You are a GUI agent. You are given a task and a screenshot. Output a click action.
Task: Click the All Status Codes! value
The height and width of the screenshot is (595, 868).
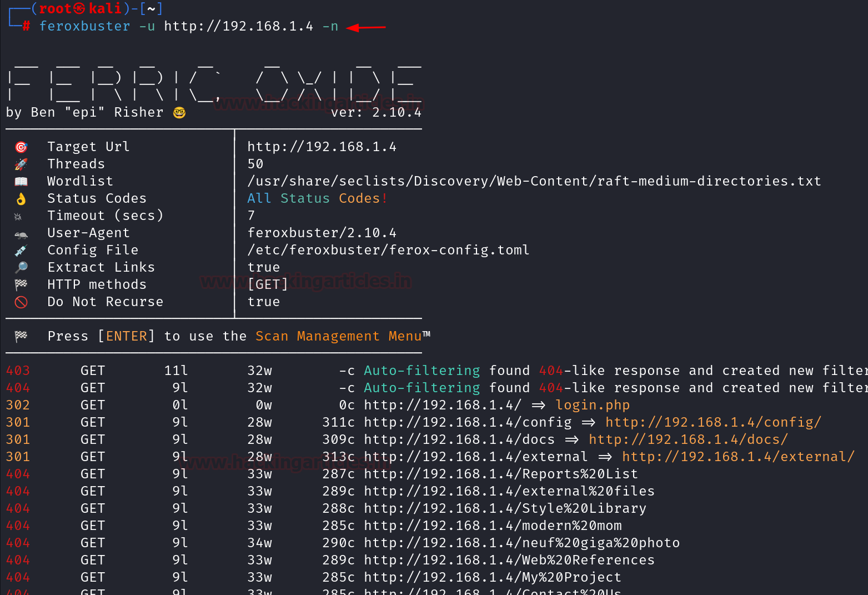point(318,198)
